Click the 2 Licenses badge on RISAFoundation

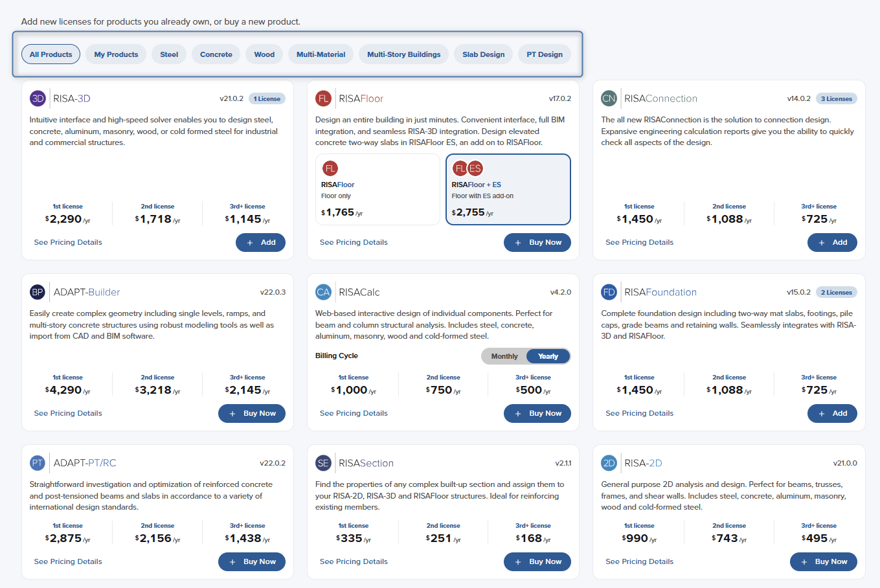click(x=837, y=292)
